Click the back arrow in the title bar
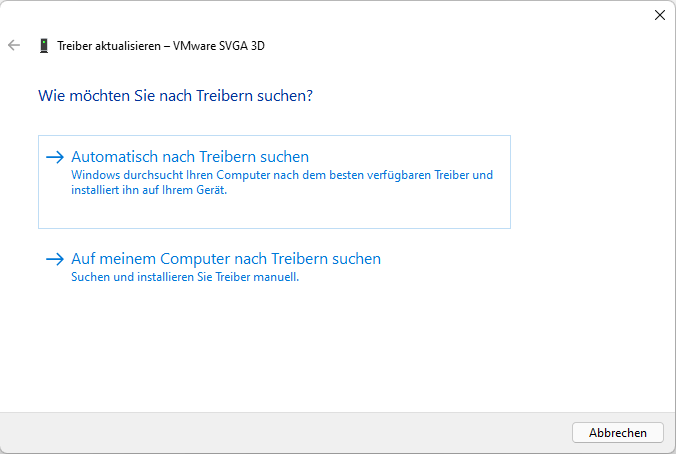The width and height of the screenshot is (676, 454). (14, 46)
